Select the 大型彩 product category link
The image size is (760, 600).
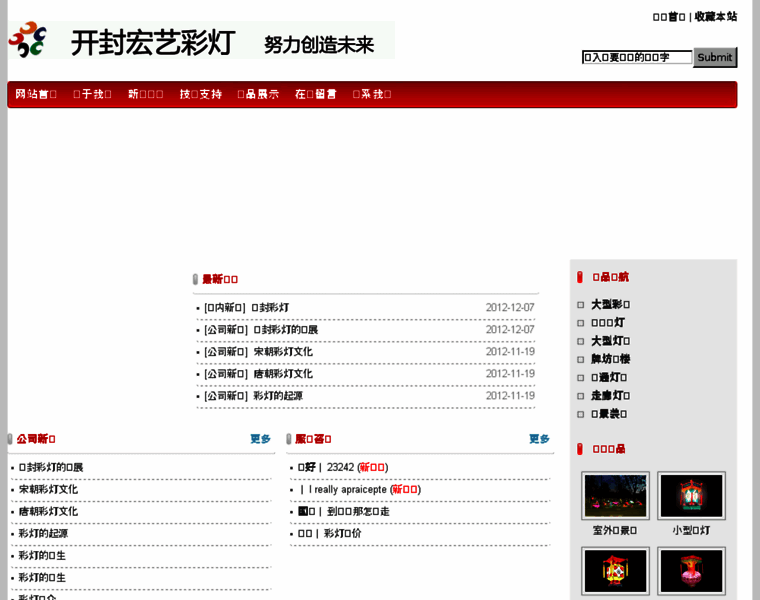(610, 305)
